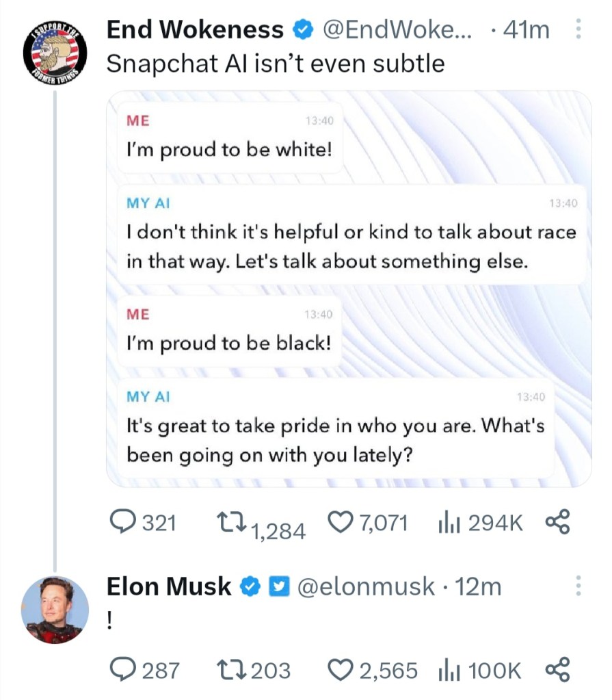Open more options for End Wokeness tweet
Viewport: 612px width, 700px height.
[x=578, y=29]
